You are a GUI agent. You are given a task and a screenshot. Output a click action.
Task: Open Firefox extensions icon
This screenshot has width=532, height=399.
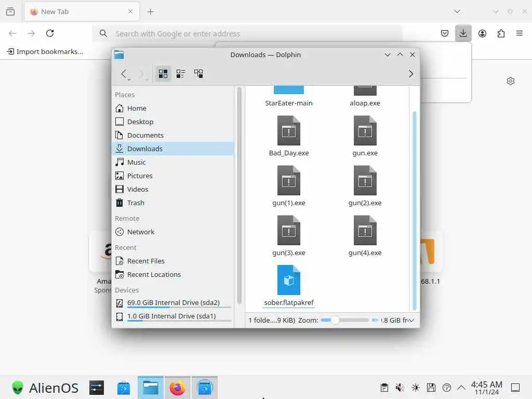[501, 33]
